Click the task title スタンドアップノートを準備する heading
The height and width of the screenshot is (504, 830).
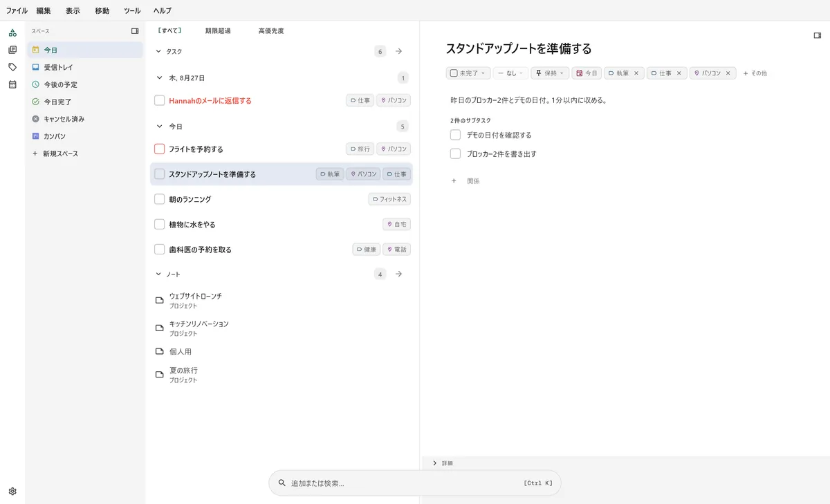(x=519, y=48)
